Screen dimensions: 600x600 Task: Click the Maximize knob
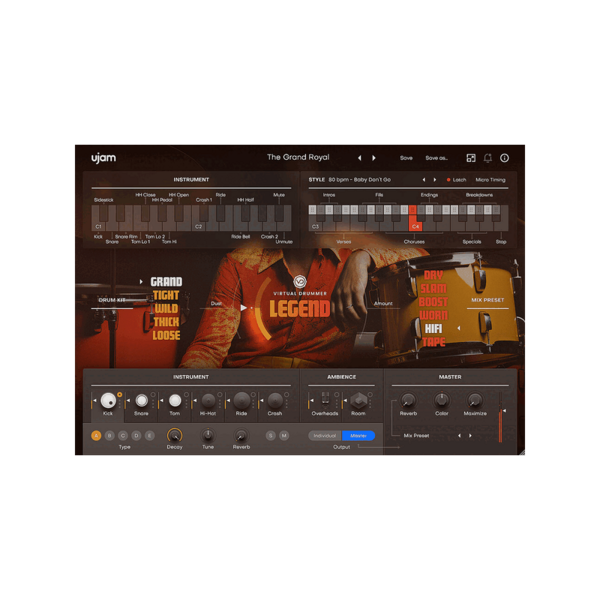click(475, 400)
